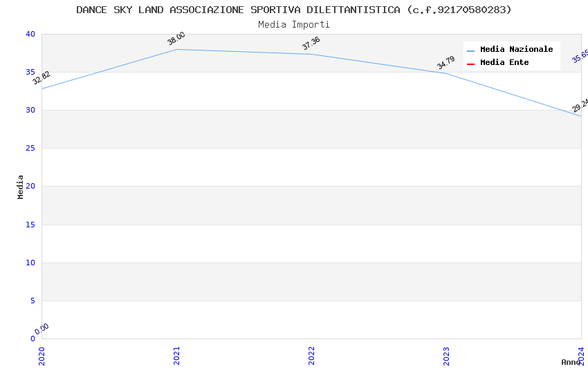588x380 pixels.
Task: Click the Media Importi subtitle
Action: tap(293, 25)
